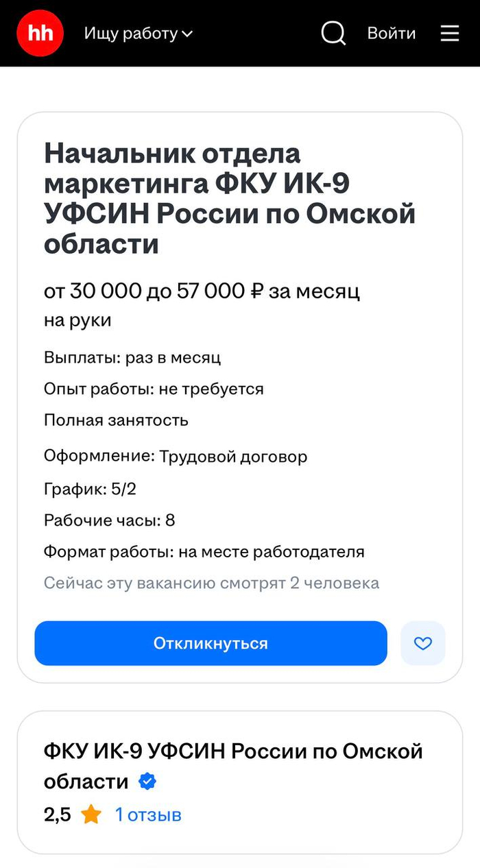Click the yellow star rating icon

point(91,815)
